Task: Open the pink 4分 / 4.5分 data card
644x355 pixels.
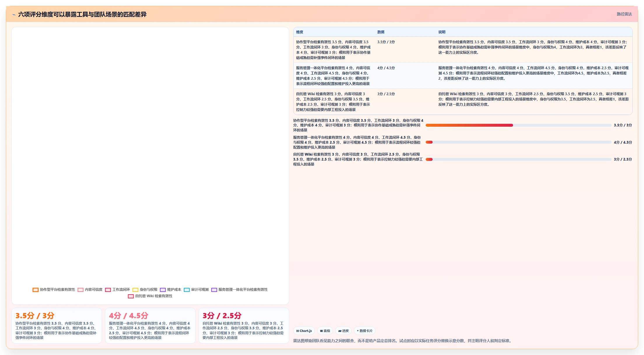Action: point(150,326)
